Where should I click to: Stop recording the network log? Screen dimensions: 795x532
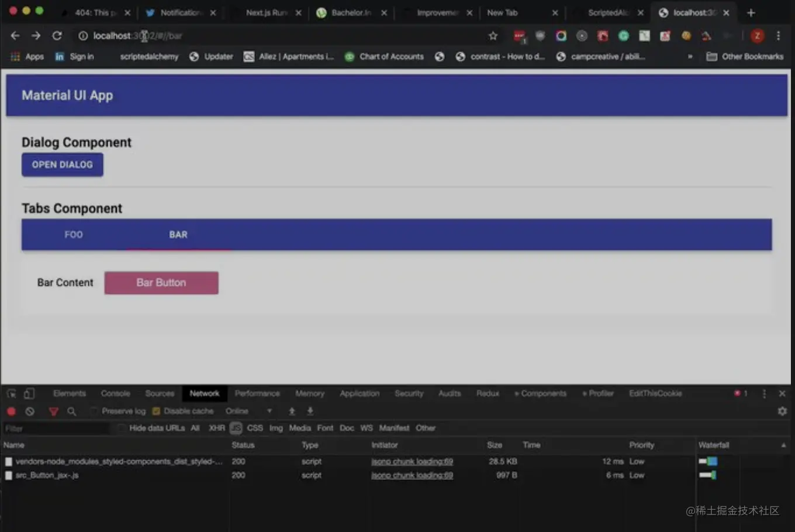[x=11, y=411]
